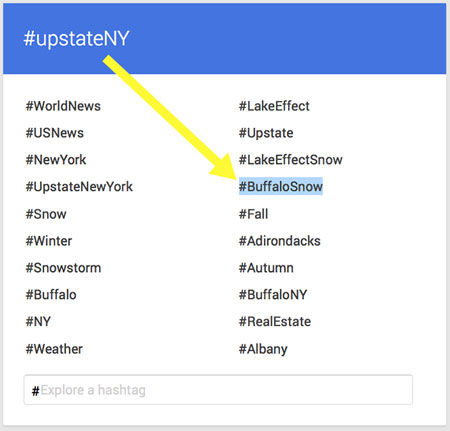Open the #LakeEffect hashtag link

click(274, 106)
